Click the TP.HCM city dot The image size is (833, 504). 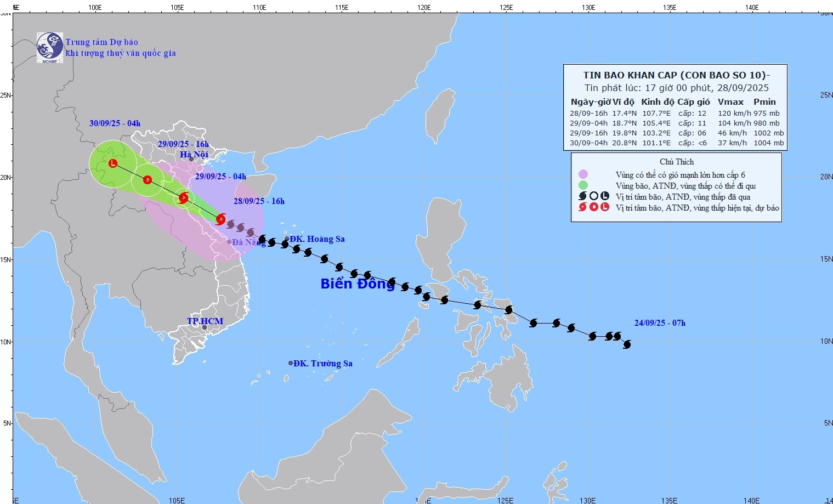(205, 327)
